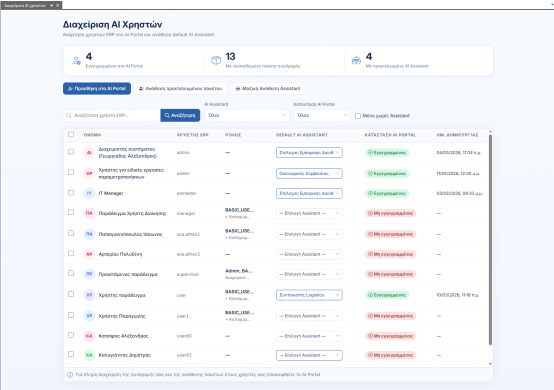Screen dimensions: 554x390
Task: Click the green ΚΑ avatar in the user01 row
Action: tap(89, 355)
